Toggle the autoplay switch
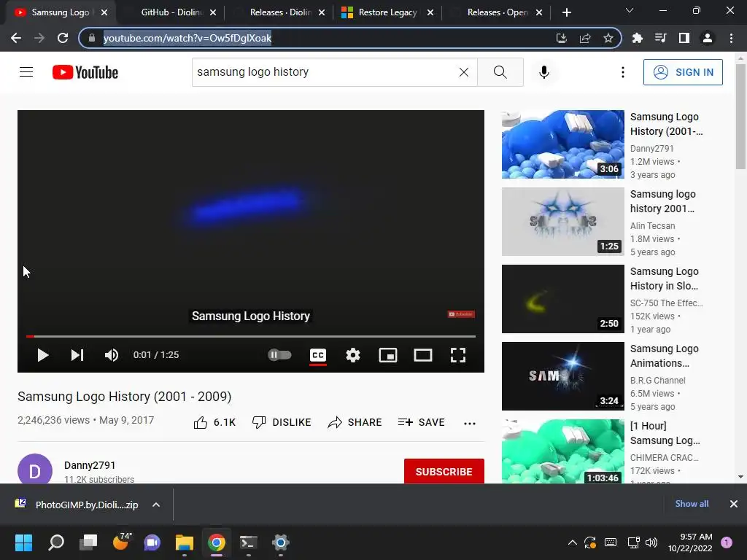This screenshot has height=560, width=747. pos(279,355)
